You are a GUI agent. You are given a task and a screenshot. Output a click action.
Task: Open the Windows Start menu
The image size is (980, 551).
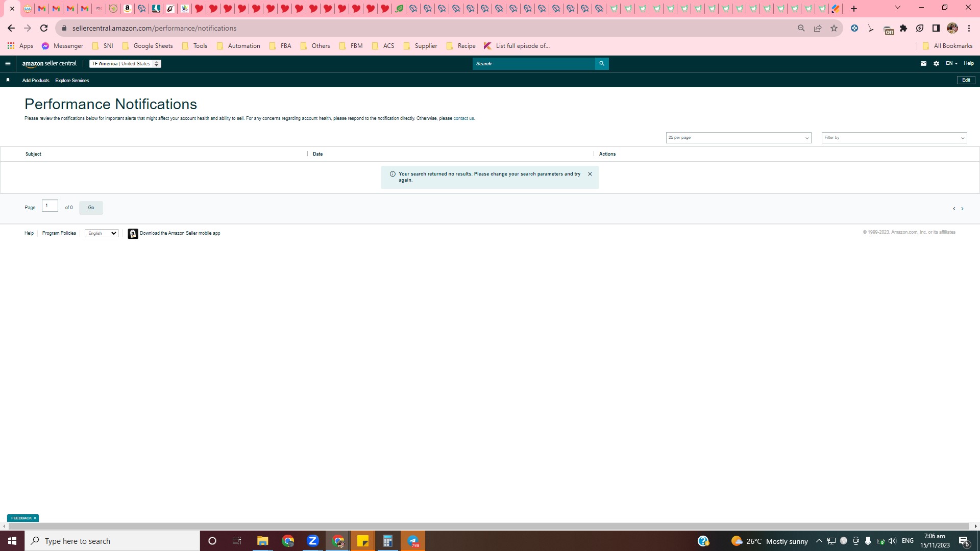[x=12, y=541]
